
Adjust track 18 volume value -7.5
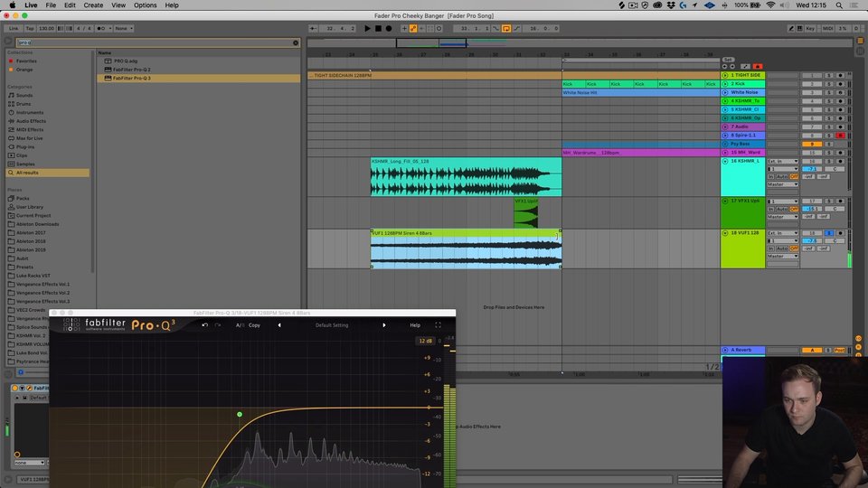pyautogui.click(x=812, y=240)
